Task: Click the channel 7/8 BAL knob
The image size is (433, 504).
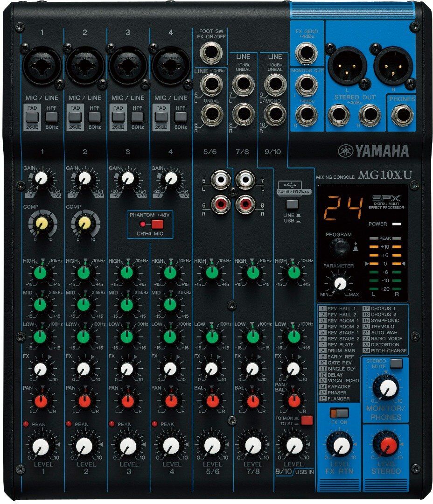Action: [252, 401]
